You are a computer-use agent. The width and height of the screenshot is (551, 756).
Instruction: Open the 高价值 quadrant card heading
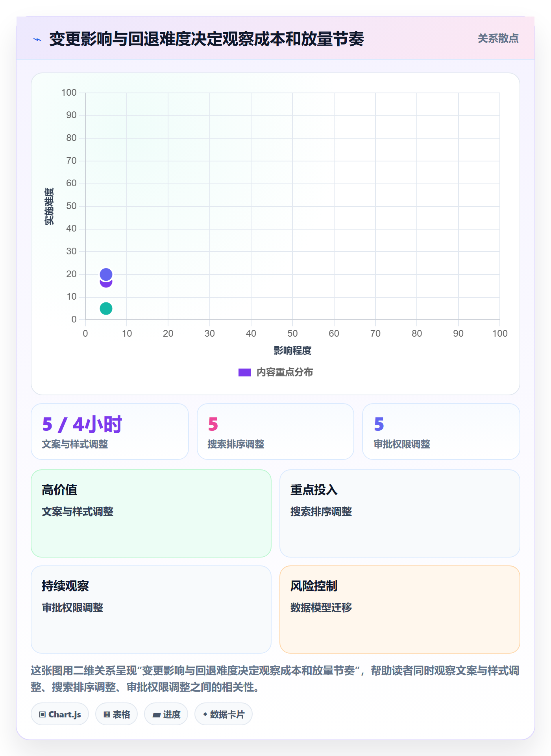59,490
